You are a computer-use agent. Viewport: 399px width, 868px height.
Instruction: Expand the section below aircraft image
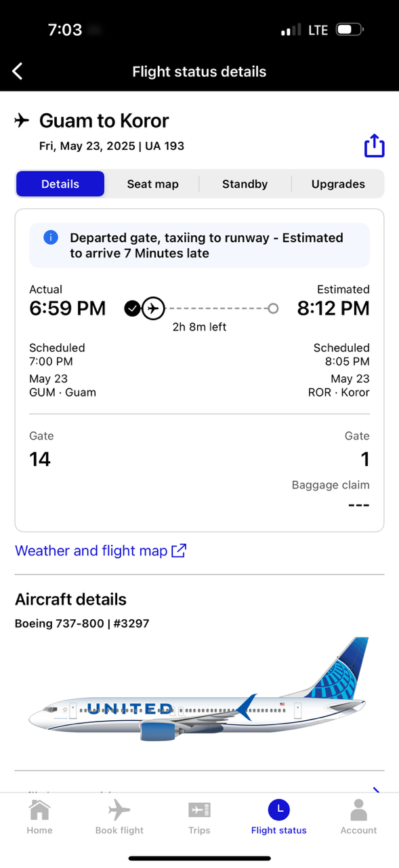pyautogui.click(x=377, y=789)
